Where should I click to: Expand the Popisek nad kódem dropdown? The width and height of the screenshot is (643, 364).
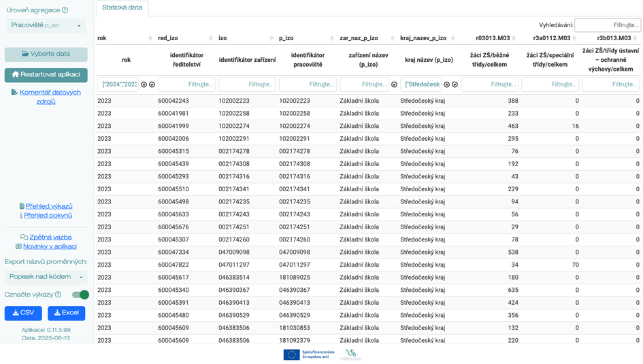click(46, 277)
